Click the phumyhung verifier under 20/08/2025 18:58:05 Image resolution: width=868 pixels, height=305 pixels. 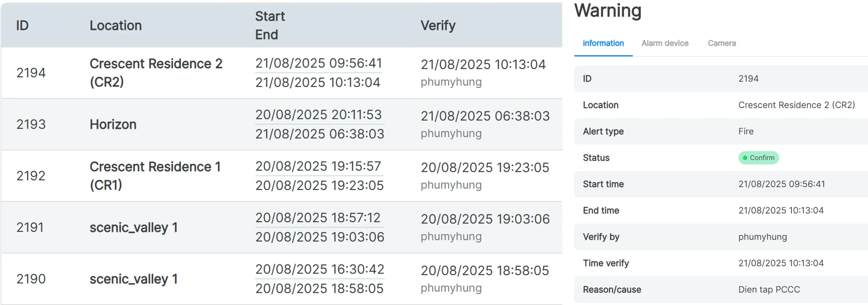[451, 288]
